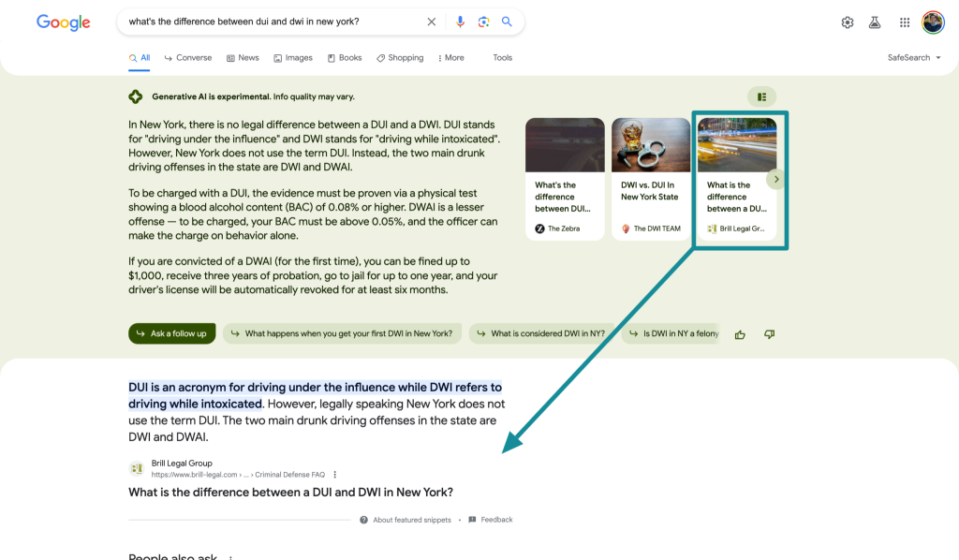Clear the search query with X
Viewport: 959px width, 560px height.
431,22
